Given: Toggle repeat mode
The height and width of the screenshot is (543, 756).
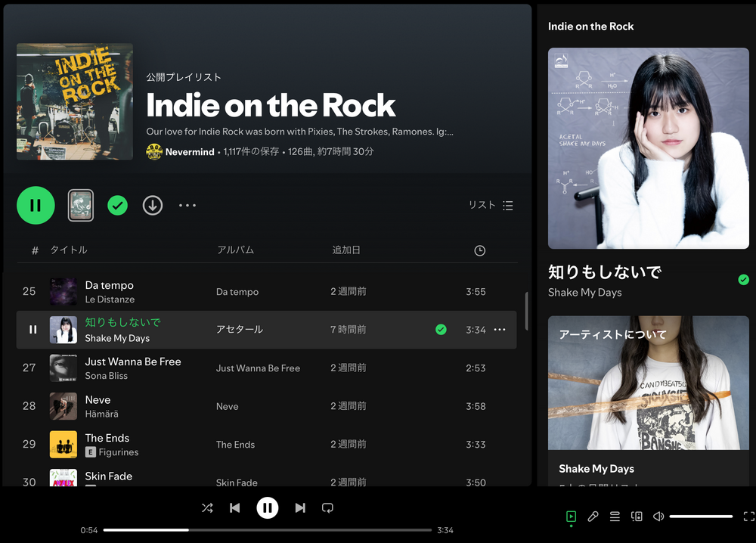Looking at the screenshot, I should pyautogui.click(x=327, y=507).
